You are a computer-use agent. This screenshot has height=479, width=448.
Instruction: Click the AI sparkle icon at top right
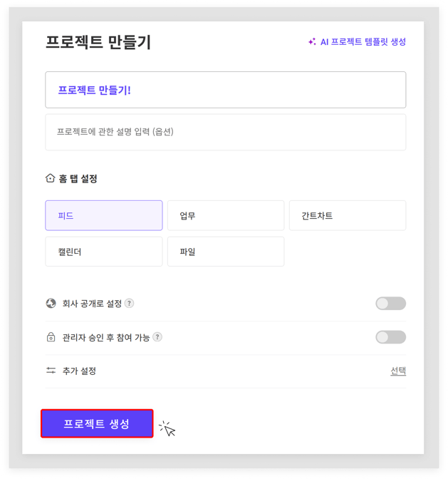[312, 42]
